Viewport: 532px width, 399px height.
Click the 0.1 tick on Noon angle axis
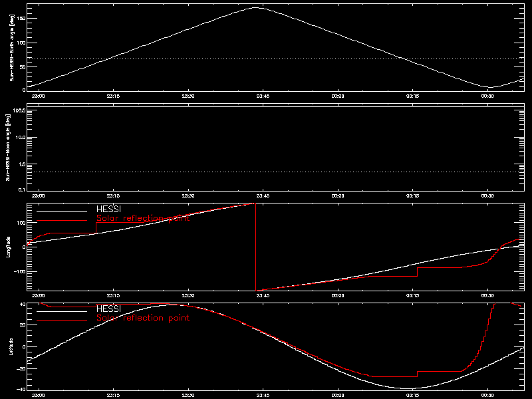click(22, 190)
